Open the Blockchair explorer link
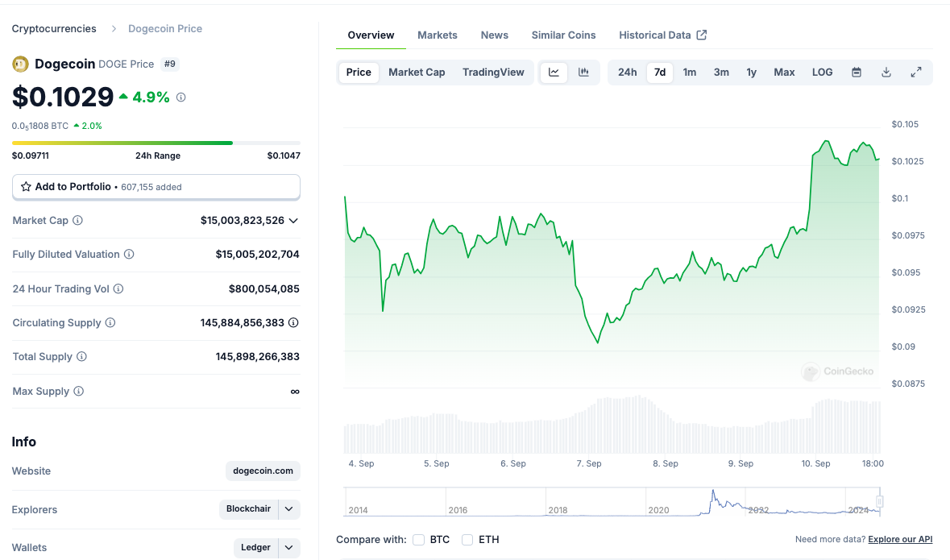 pos(248,509)
